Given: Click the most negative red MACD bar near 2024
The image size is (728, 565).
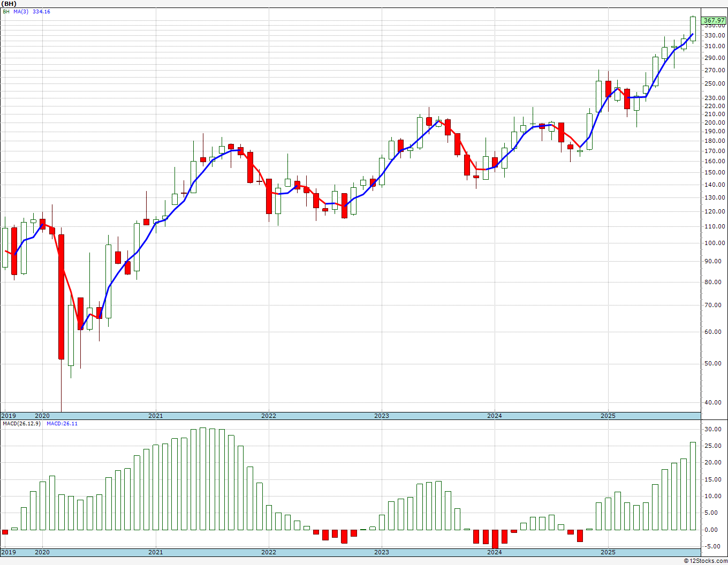Looking at the screenshot, I should [x=495, y=539].
